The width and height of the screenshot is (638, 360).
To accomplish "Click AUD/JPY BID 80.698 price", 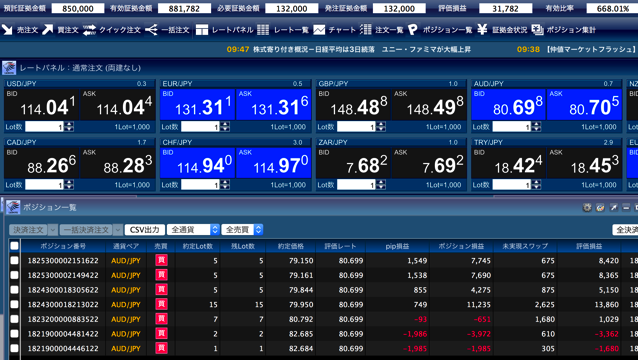I will [x=508, y=105].
